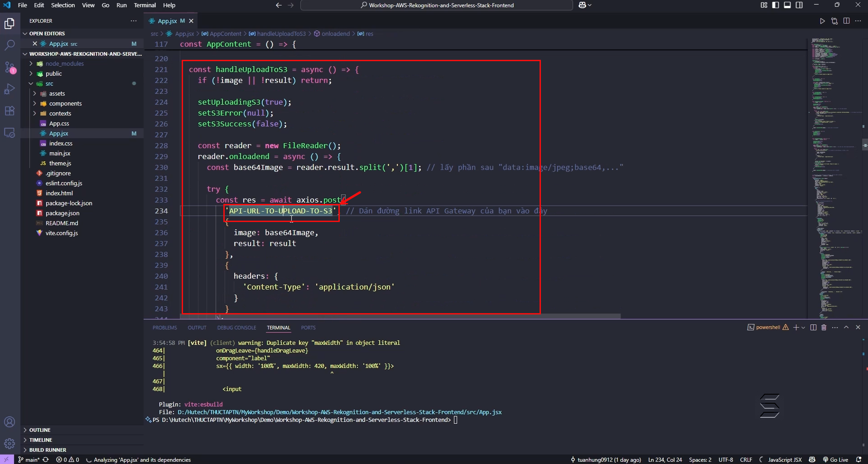Viewport: 868px width, 464px height.
Task: Click the Run code play icon in editor toolbar
Action: (822, 21)
